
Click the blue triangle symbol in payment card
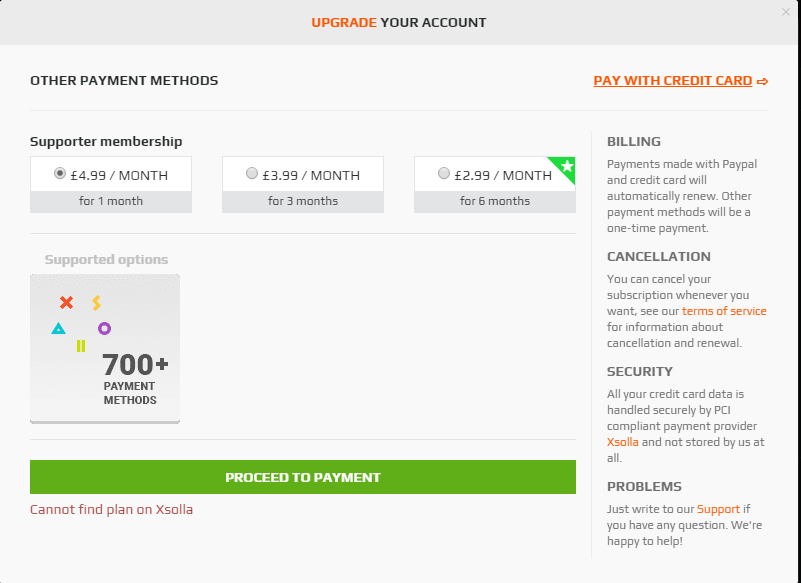click(x=58, y=329)
